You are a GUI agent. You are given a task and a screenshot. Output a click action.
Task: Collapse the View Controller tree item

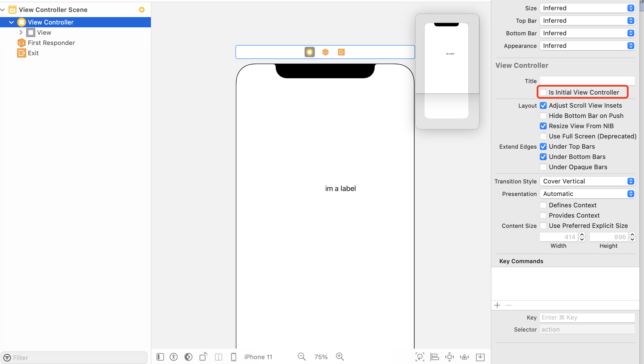click(x=11, y=22)
